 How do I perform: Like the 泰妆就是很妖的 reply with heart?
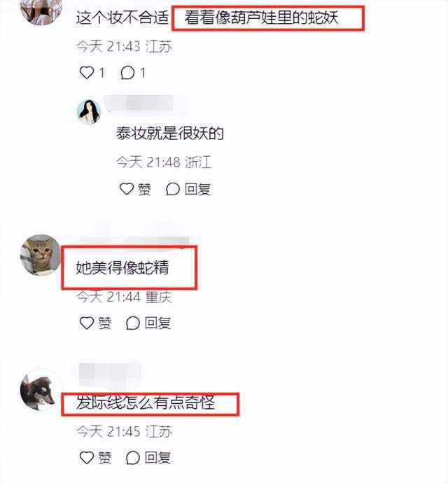pyautogui.click(x=126, y=189)
